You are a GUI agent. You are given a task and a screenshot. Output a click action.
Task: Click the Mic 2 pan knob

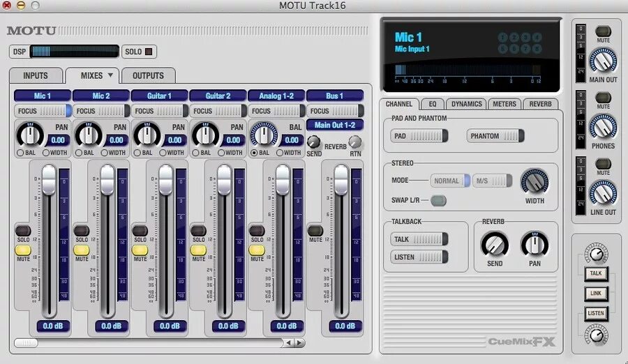point(89,135)
